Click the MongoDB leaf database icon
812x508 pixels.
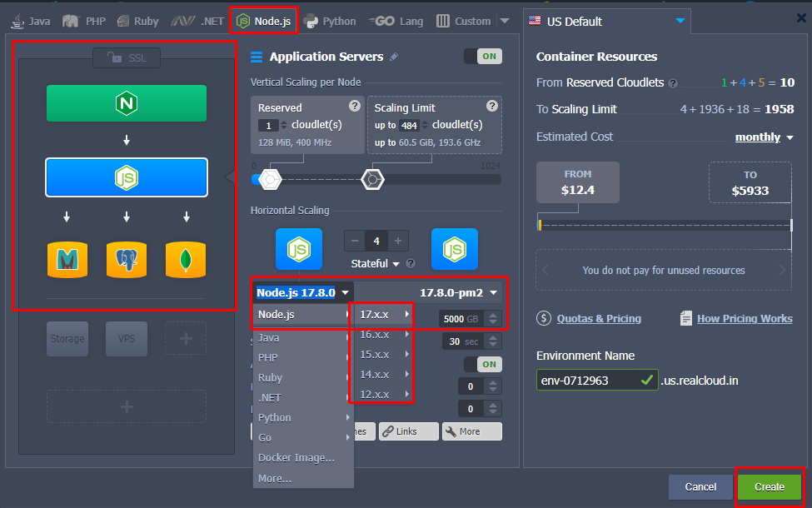point(185,260)
